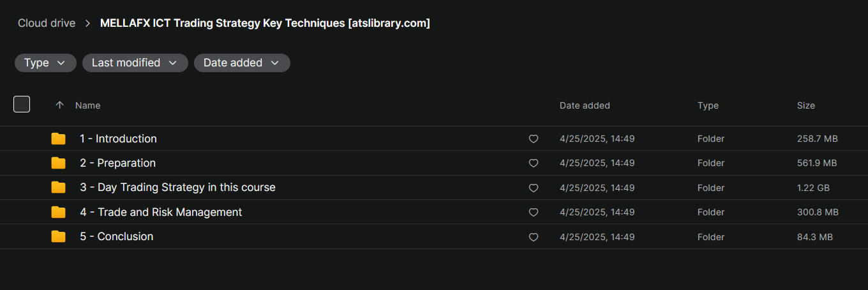Click the folder icon for 1 - Introduction
The width and height of the screenshot is (868, 290).
(58, 139)
